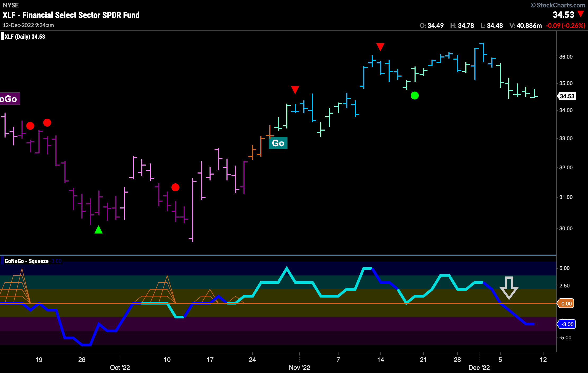588x373 pixels.
Task: Click the 34.53 current price tag on the axis
Action: click(x=567, y=96)
